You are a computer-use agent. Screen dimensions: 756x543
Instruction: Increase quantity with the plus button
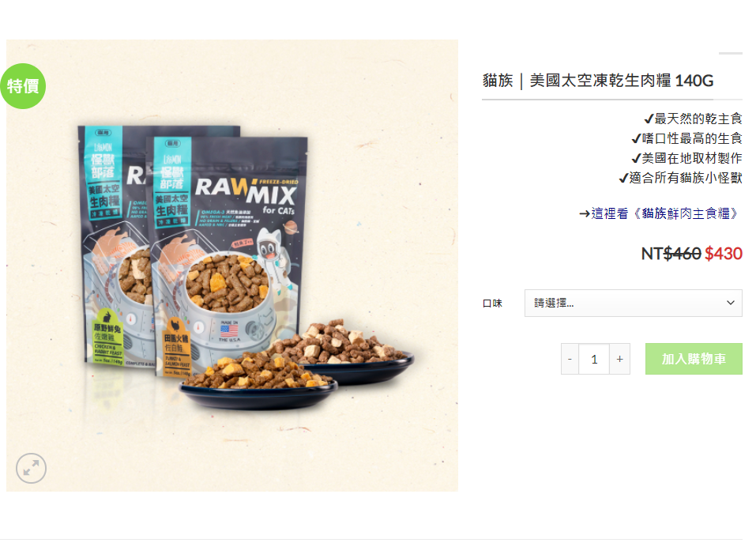619,359
